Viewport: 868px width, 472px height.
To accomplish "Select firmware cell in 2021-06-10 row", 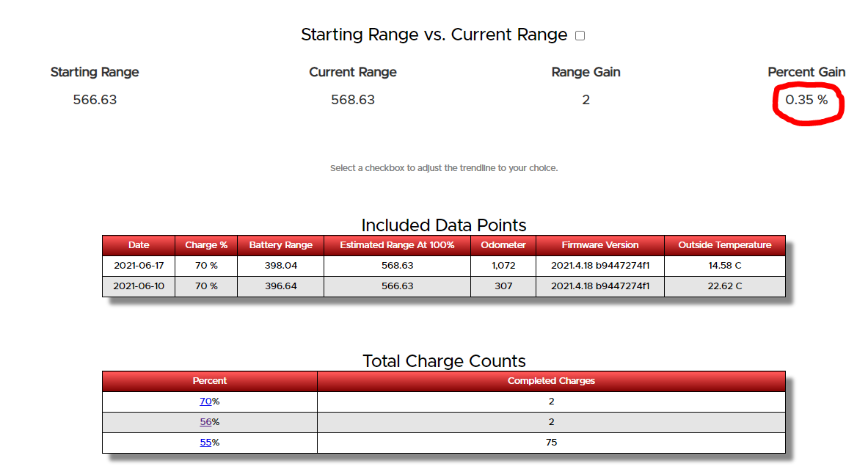I will [x=600, y=286].
